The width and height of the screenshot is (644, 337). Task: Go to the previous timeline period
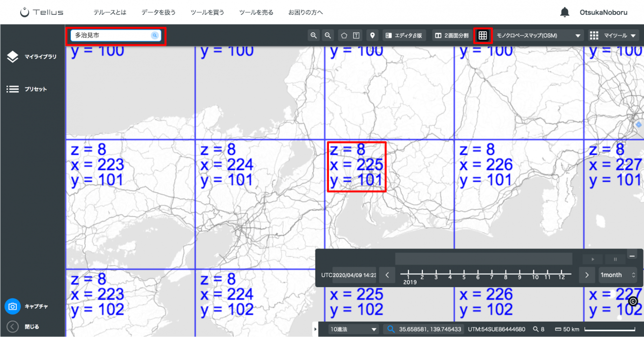click(x=387, y=275)
